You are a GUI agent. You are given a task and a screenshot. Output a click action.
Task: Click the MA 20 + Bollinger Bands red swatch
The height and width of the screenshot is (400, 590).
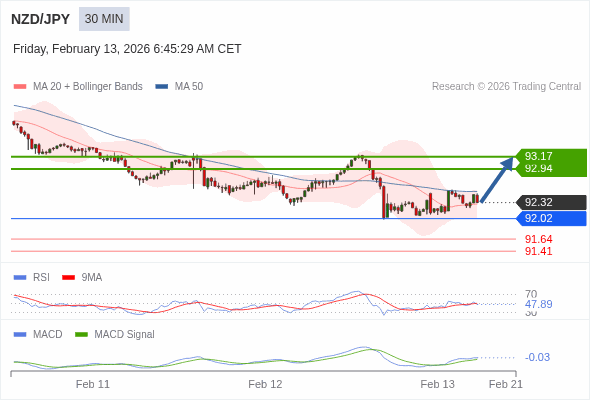point(20,87)
